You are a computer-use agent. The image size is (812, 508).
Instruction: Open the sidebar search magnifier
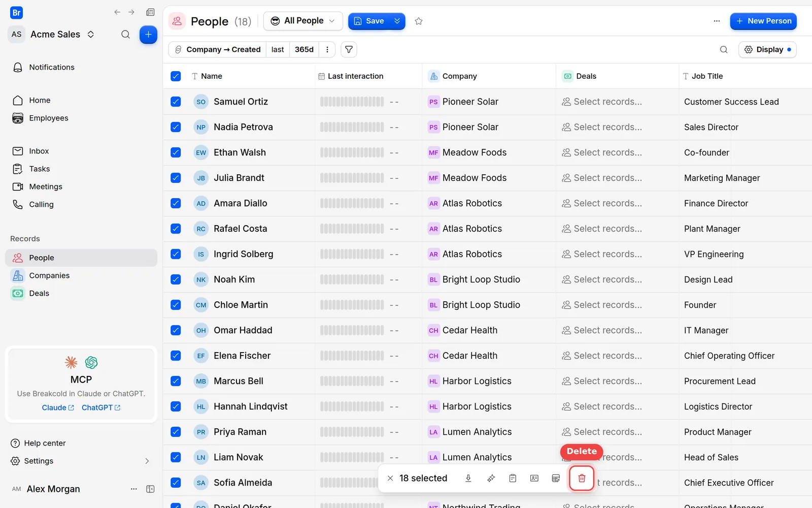[x=125, y=35]
